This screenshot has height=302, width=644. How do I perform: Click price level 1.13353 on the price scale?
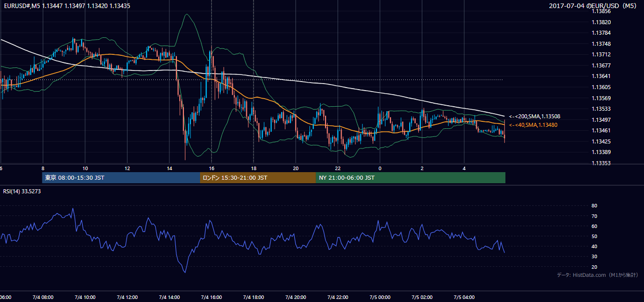[x=601, y=163]
